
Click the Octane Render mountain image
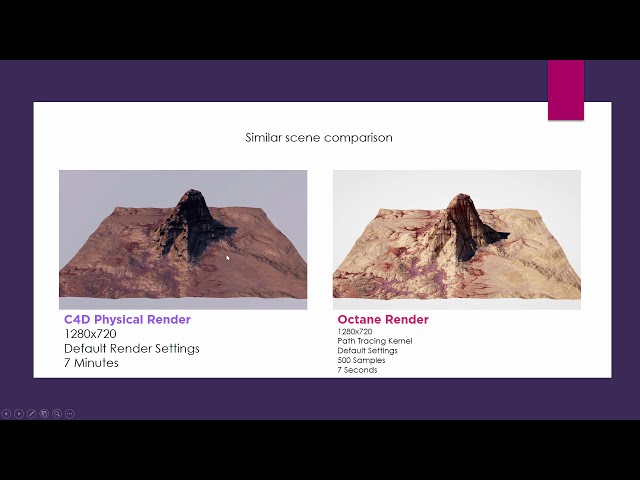457,240
